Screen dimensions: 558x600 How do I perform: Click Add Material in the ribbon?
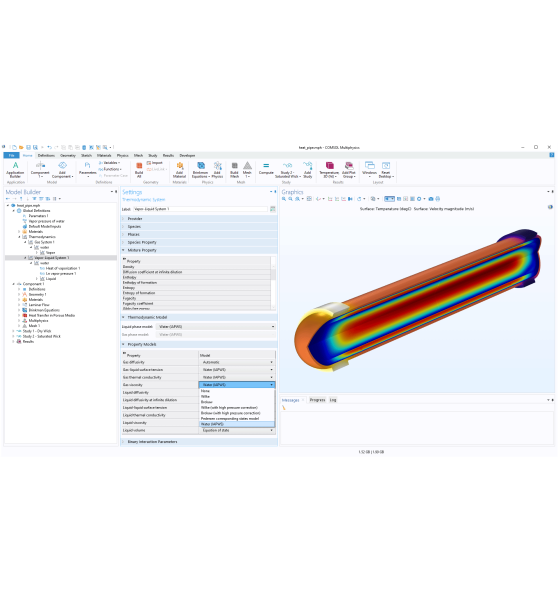click(179, 170)
